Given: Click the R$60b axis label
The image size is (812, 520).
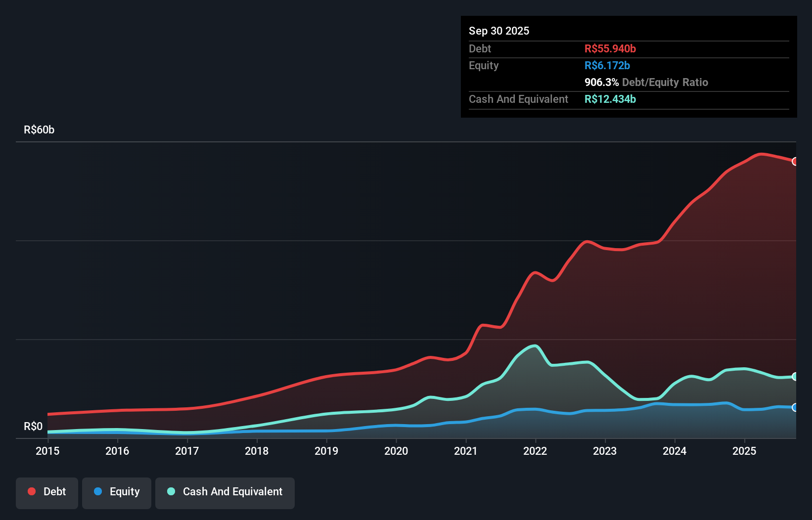Looking at the screenshot, I should [39, 130].
